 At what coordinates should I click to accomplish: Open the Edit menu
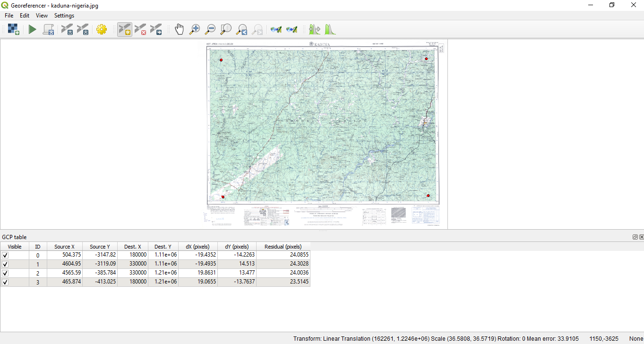pos(25,16)
